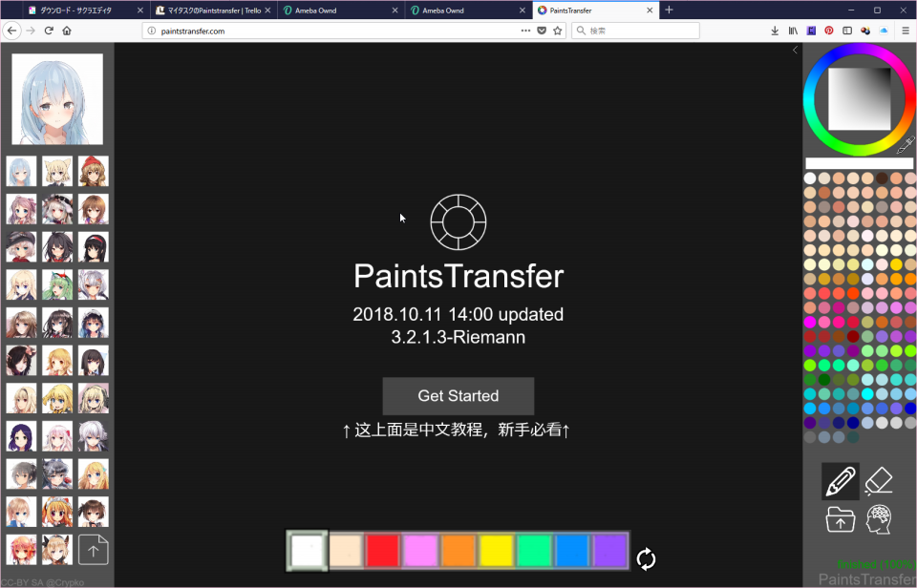Toggle the sidebar view icon
Viewport: 917px width, 588px height.
(847, 31)
